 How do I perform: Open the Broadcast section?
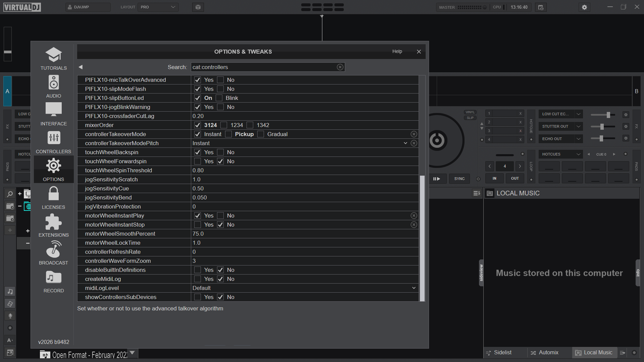point(53,253)
